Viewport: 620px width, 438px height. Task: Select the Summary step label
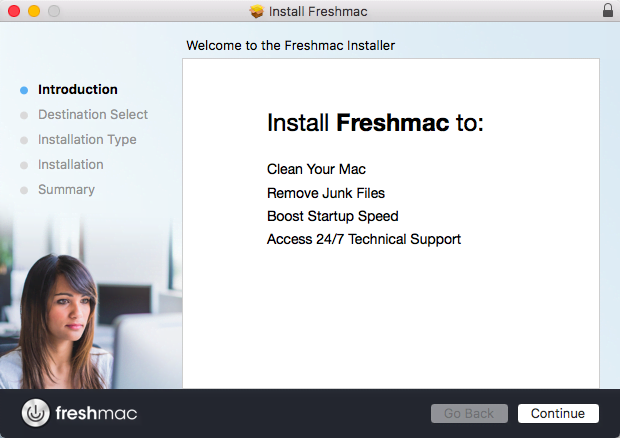[66, 190]
